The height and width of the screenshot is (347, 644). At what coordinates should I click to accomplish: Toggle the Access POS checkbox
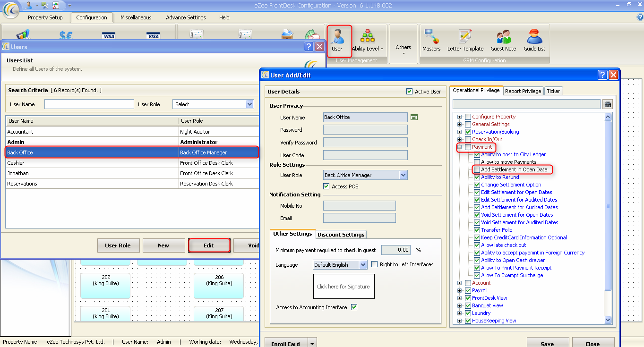coord(326,186)
